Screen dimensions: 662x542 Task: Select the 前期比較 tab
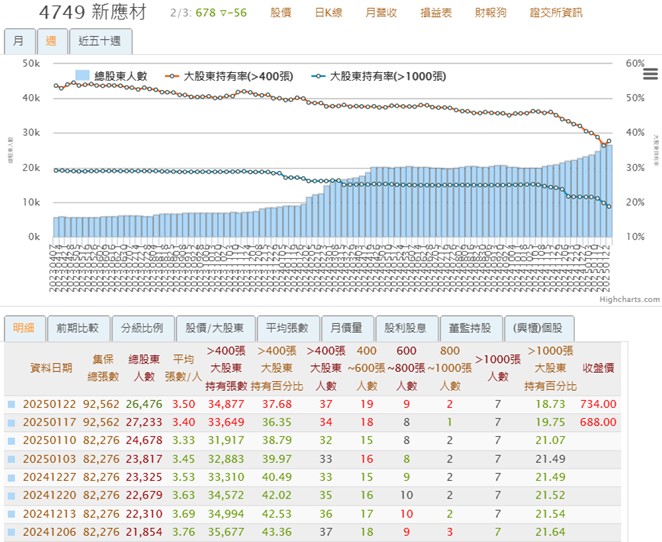click(x=78, y=328)
